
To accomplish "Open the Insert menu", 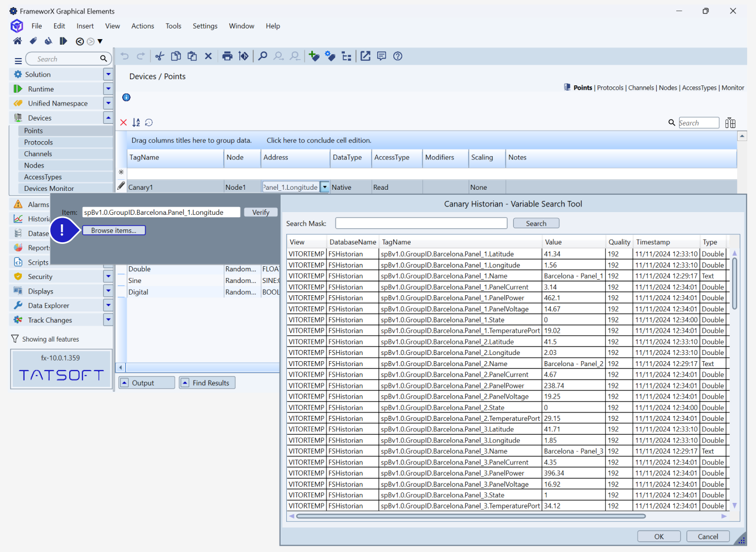I will (85, 26).
